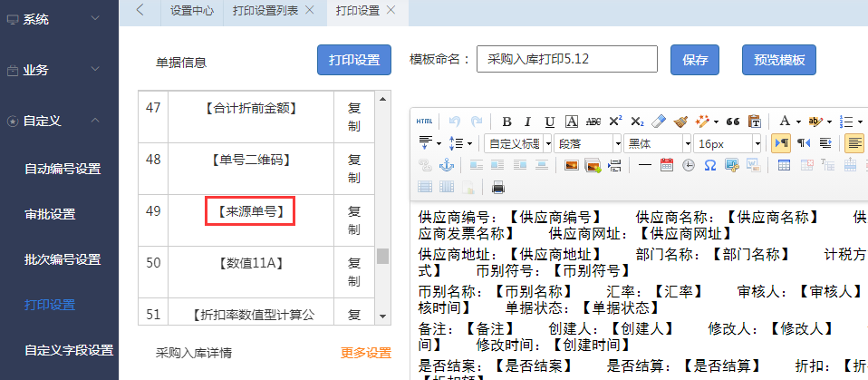Insert a horizontal line

click(x=645, y=165)
